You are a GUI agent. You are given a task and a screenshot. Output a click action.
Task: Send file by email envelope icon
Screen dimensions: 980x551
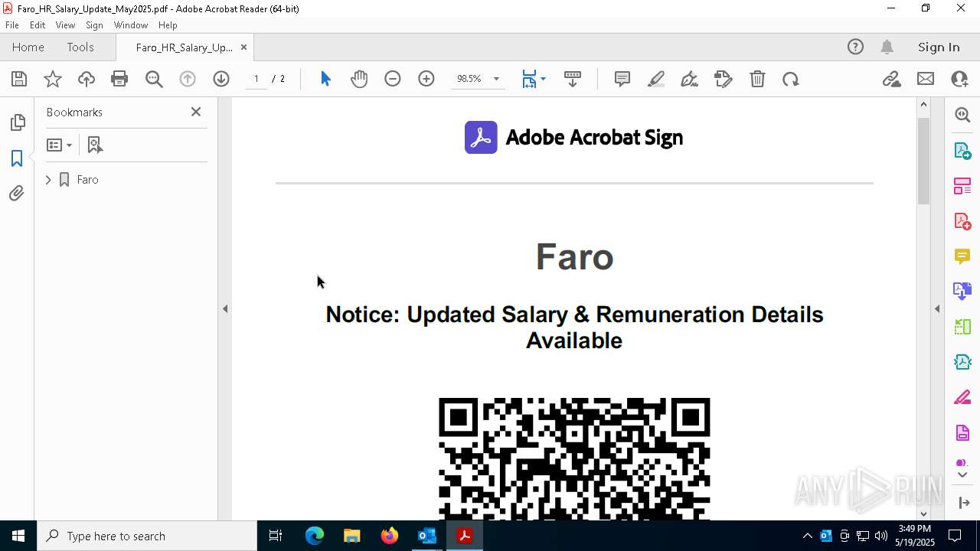tap(926, 79)
